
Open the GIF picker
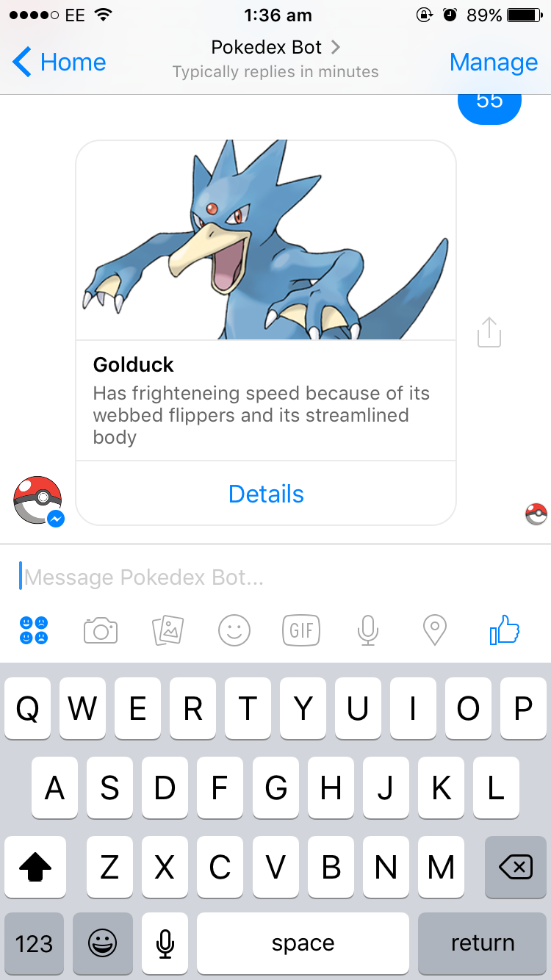tap(301, 630)
